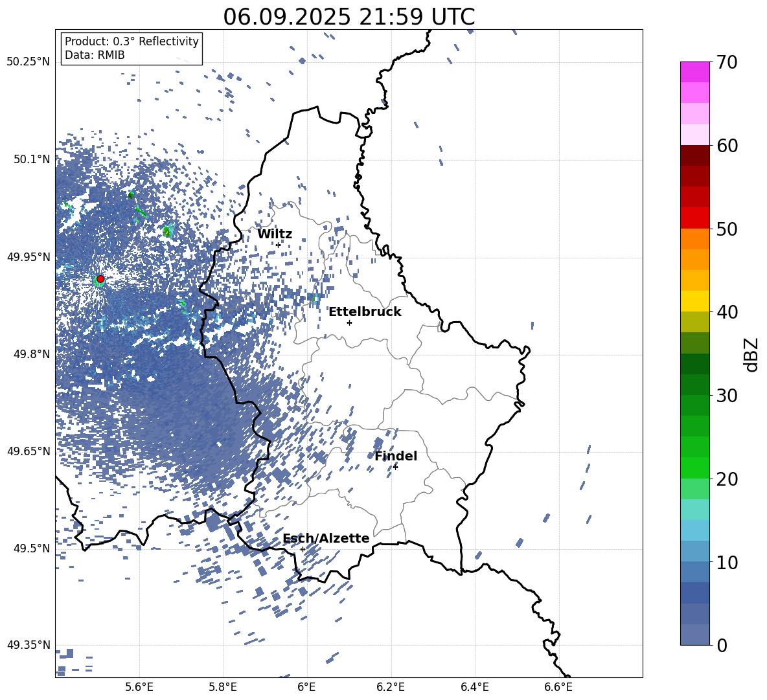Click the 6.2°E longitude label
Viewport: 767px width, 700px height.
tap(391, 687)
